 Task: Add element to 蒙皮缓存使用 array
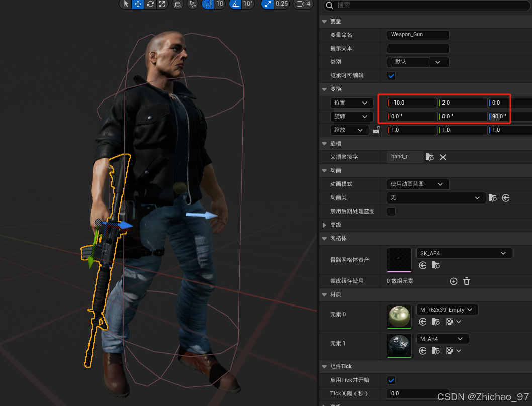pyautogui.click(x=453, y=281)
